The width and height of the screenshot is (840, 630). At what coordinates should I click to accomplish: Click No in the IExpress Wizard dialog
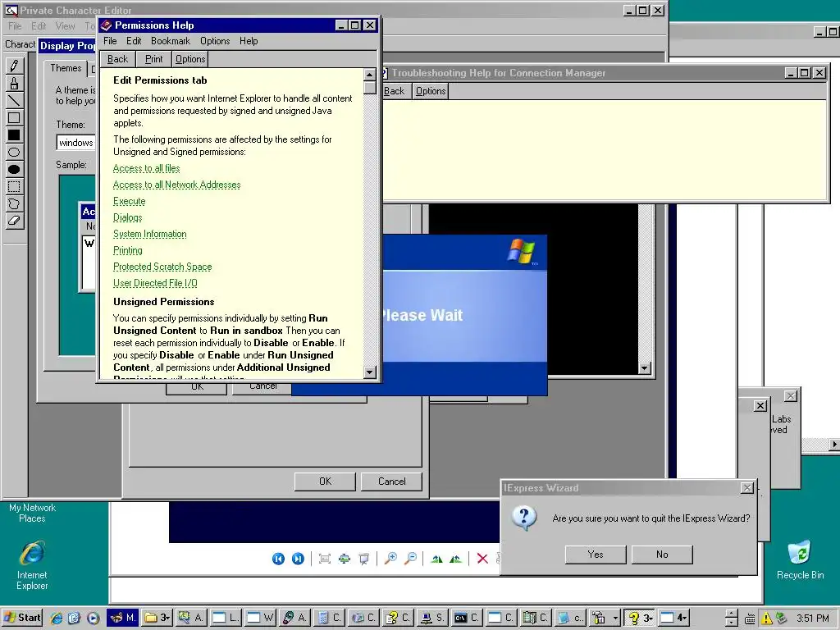tap(662, 555)
